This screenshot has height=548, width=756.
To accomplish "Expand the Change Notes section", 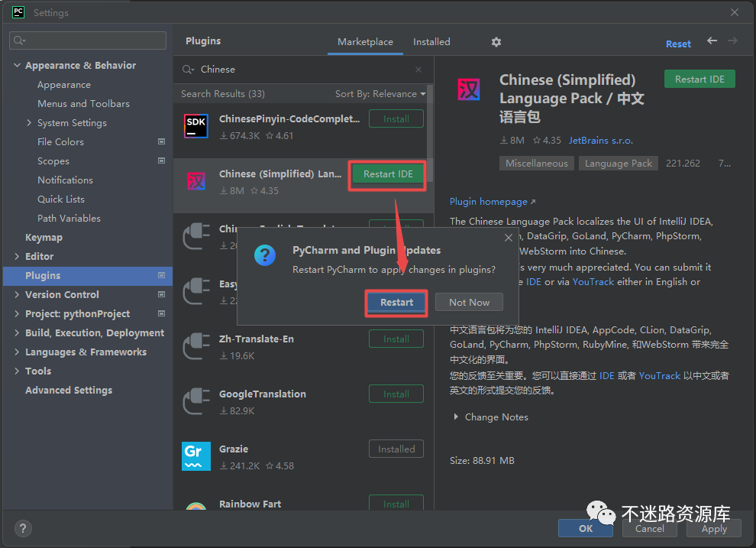I will [x=457, y=417].
